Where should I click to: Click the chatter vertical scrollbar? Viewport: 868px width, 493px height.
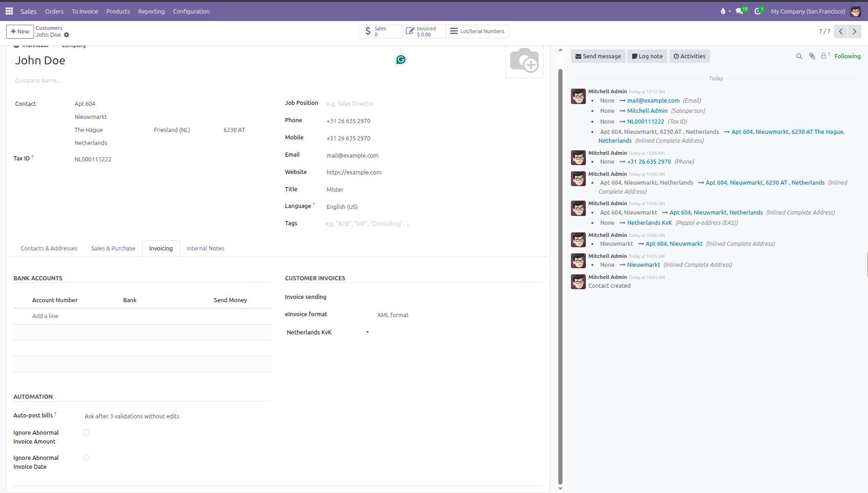coord(560,277)
